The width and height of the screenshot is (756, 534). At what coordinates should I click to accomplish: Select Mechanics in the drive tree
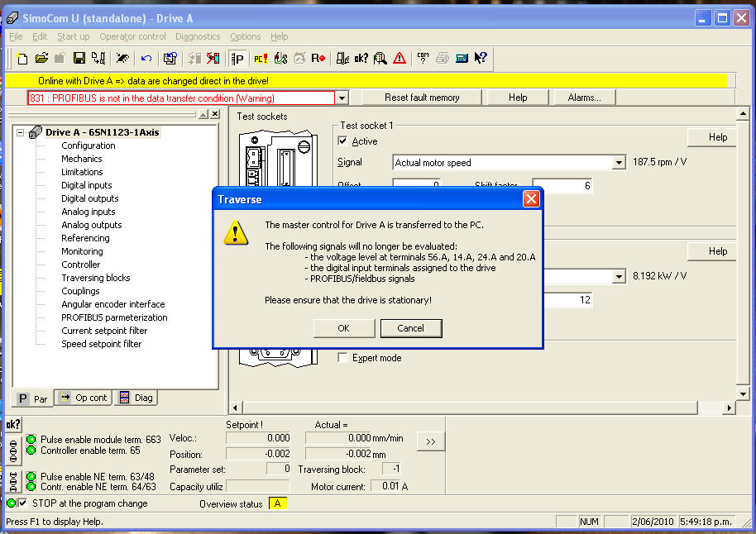point(82,159)
